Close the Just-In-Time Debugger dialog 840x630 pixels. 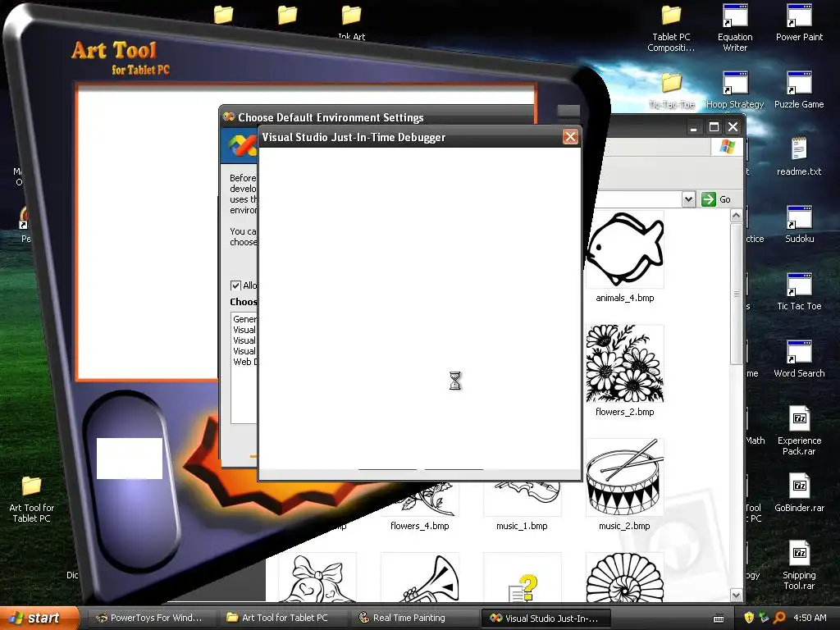click(570, 137)
